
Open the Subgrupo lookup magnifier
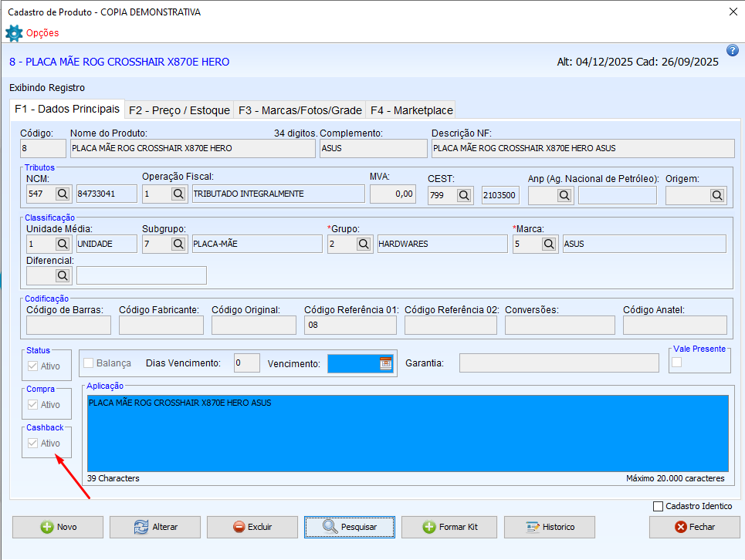[x=178, y=244]
